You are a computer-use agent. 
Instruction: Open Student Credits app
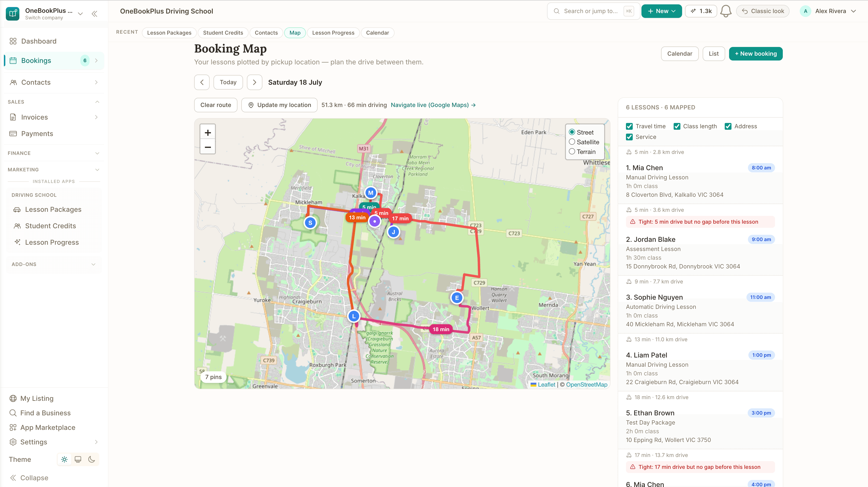[54, 226]
